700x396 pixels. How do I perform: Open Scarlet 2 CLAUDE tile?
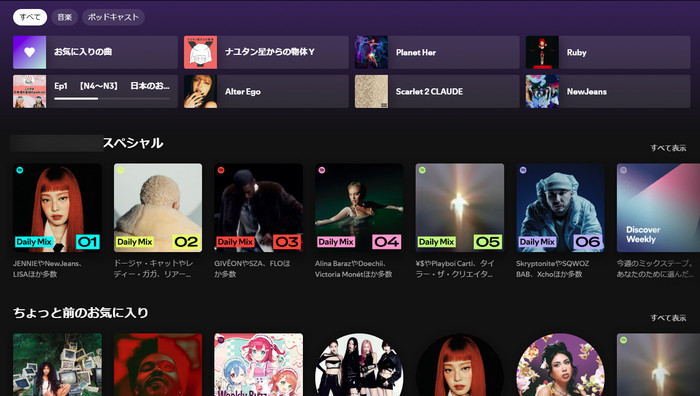(437, 92)
